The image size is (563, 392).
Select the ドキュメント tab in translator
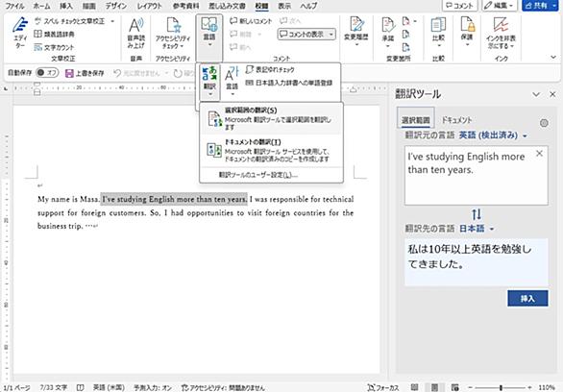(x=456, y=120)
